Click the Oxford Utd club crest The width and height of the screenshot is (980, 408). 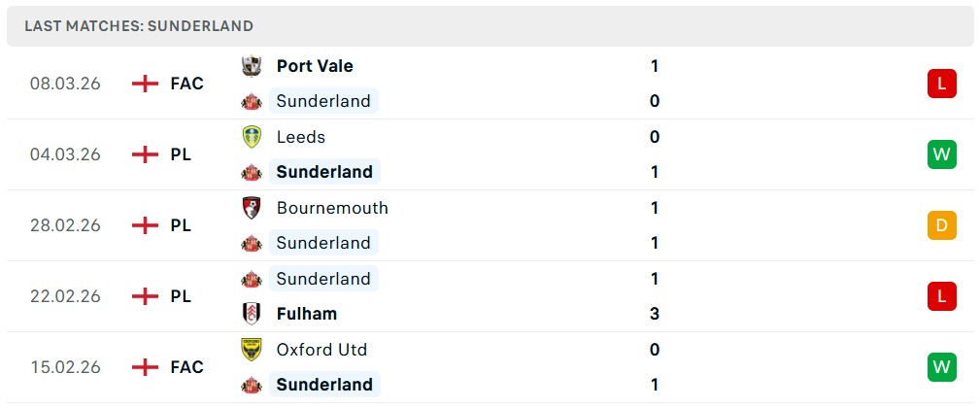tap(252, 350)
